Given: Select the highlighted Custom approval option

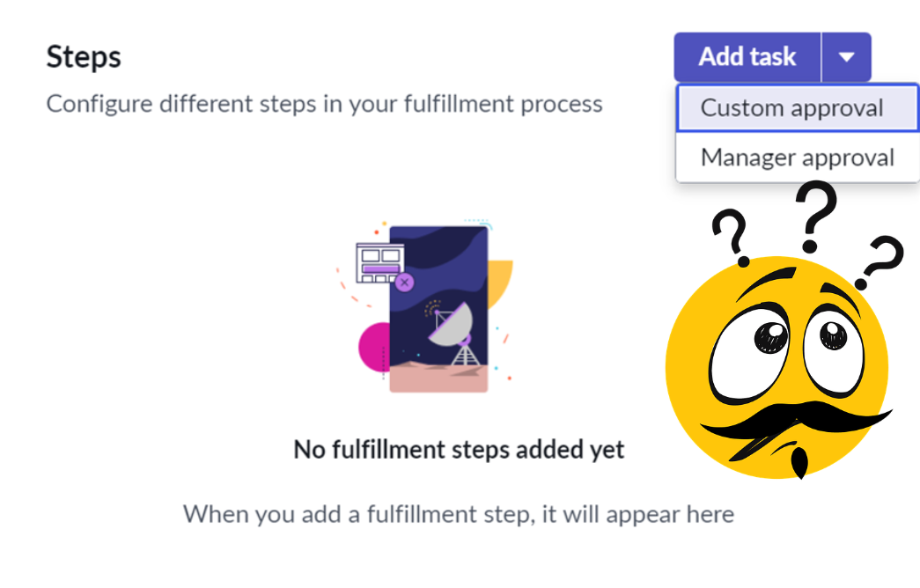Looking at the screenshot, I should click(791, 107).
